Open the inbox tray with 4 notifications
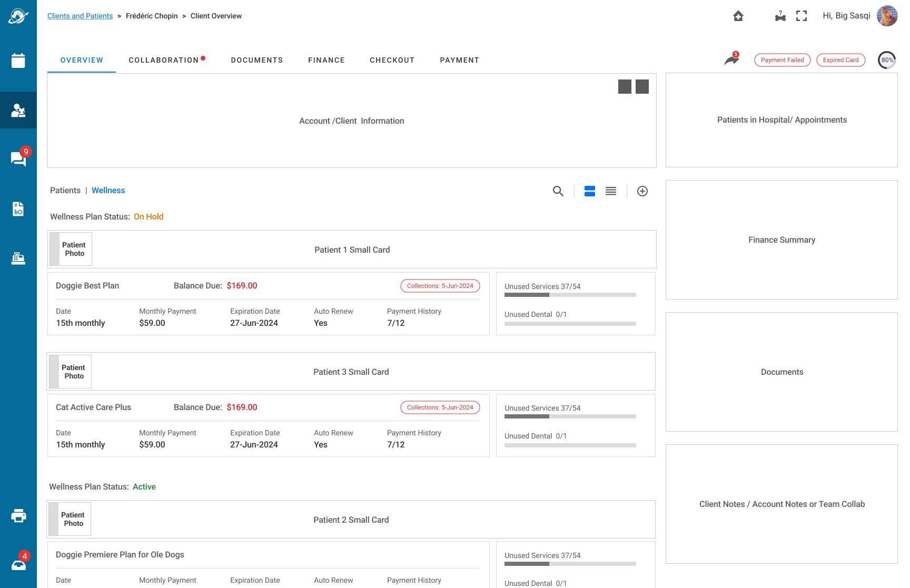The image size is (910, 588). tap(18, 565)
